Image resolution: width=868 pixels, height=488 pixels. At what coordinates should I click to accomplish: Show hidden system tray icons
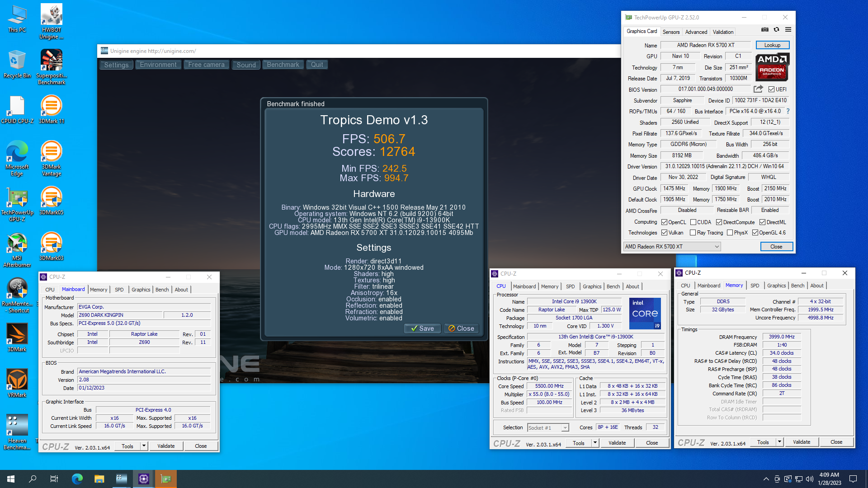(x=766, y=479)
